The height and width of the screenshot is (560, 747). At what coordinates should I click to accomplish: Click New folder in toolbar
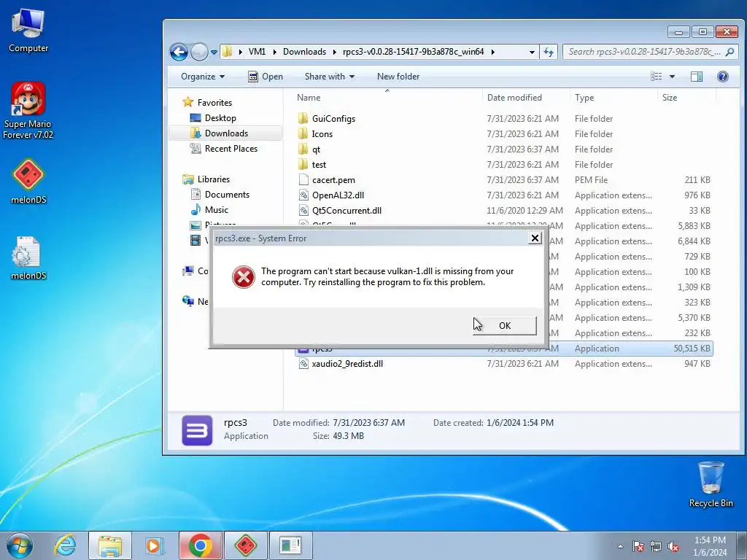(398, 76)
